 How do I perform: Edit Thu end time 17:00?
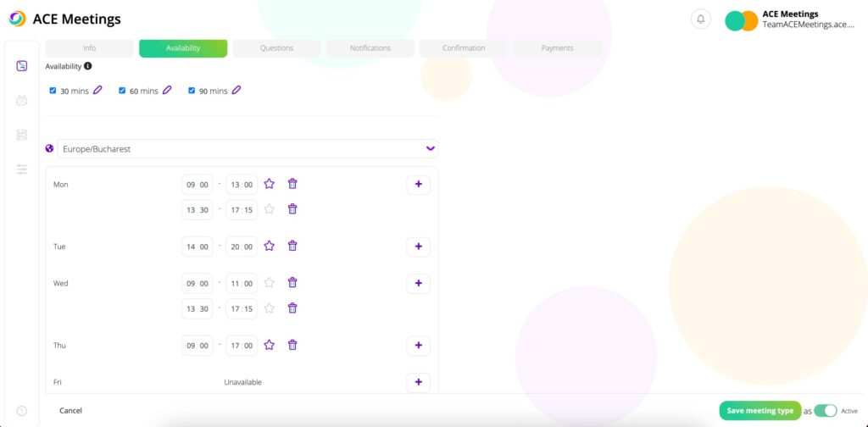tap(242, 346)
